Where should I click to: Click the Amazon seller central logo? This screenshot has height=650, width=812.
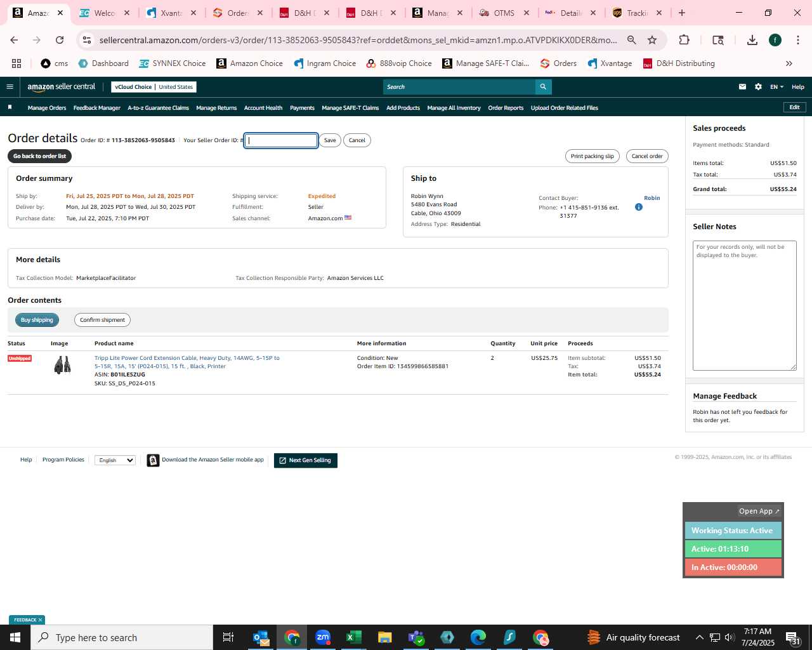pos(61,87)
